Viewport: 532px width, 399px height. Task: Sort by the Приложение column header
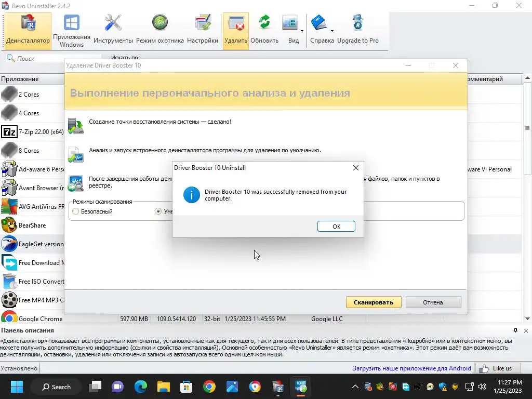[x=32, y=79]
